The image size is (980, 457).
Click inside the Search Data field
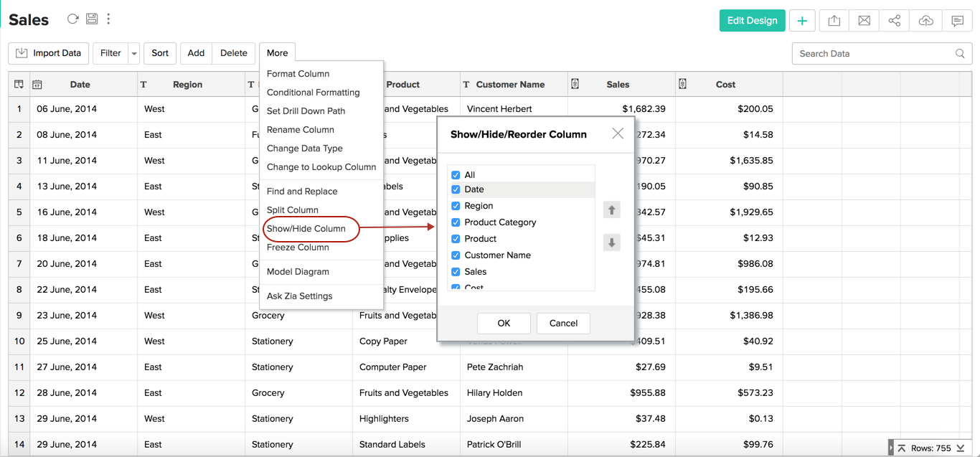click(875, 54)
